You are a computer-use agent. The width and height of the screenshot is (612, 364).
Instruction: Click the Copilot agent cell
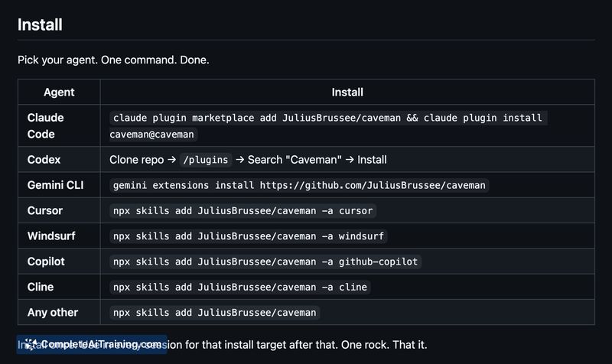[46, 262]
